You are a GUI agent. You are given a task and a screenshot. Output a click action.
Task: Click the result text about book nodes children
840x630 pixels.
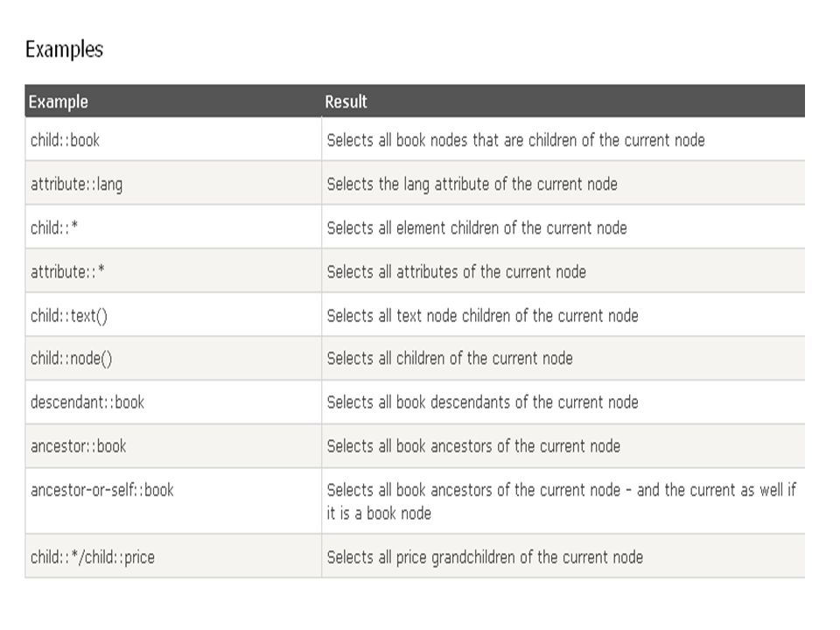click(515, 140)
